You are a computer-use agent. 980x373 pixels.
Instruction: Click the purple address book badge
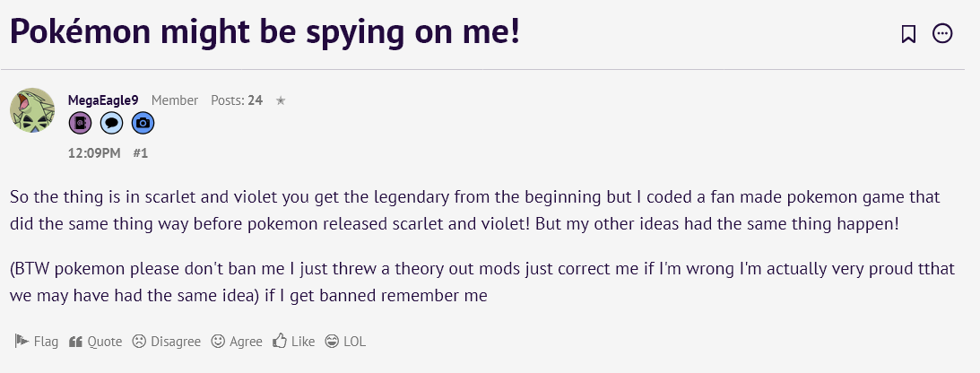coord(80,123)
